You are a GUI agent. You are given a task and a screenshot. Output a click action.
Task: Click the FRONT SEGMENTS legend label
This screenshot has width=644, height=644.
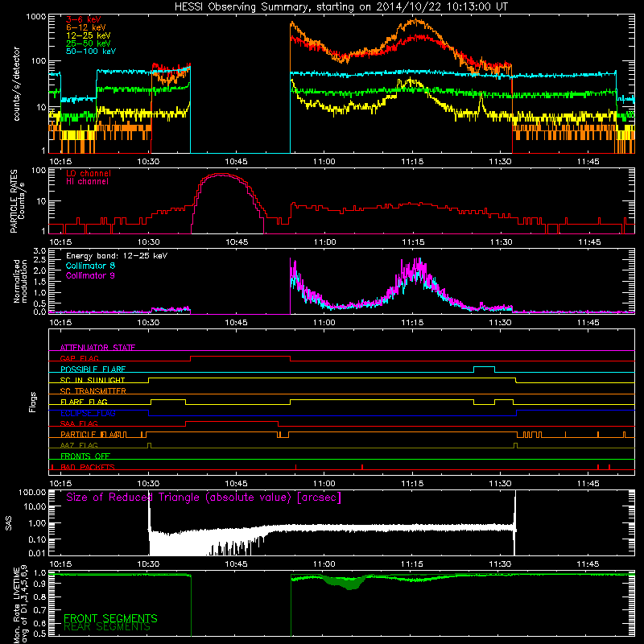110,618
